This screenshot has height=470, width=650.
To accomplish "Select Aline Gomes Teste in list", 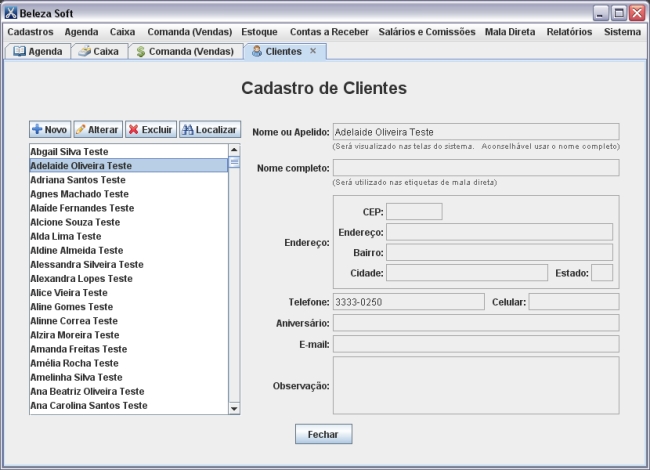I will (x=129, y=306).
